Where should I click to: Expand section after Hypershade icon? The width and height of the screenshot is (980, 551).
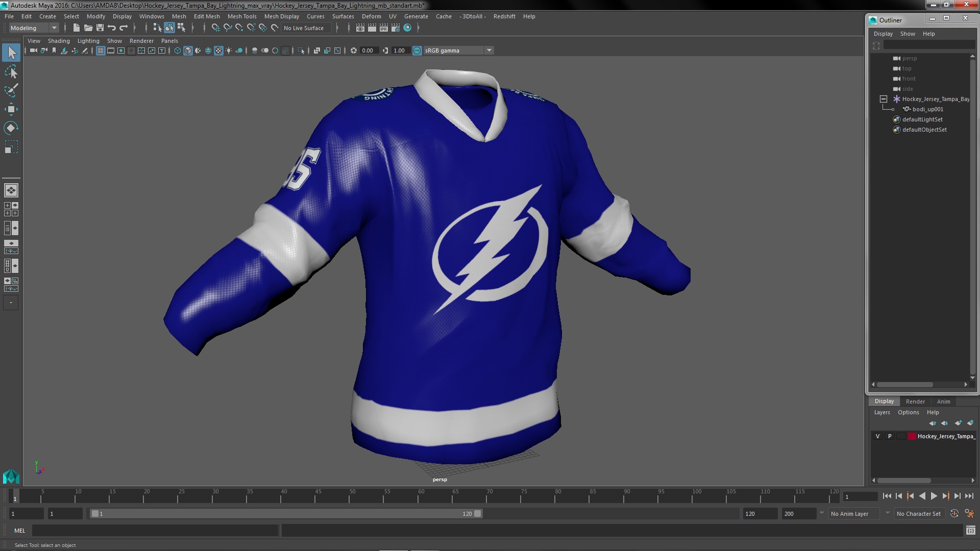[418, 28]
